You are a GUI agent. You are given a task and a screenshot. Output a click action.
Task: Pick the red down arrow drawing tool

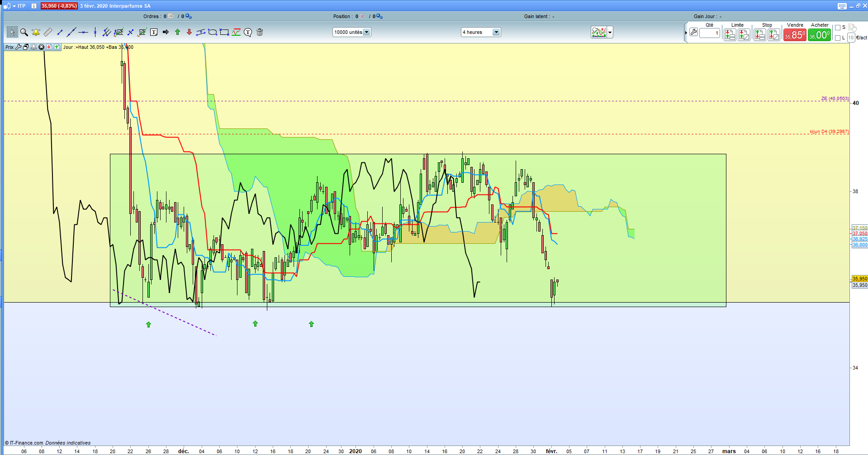[189, 32]
